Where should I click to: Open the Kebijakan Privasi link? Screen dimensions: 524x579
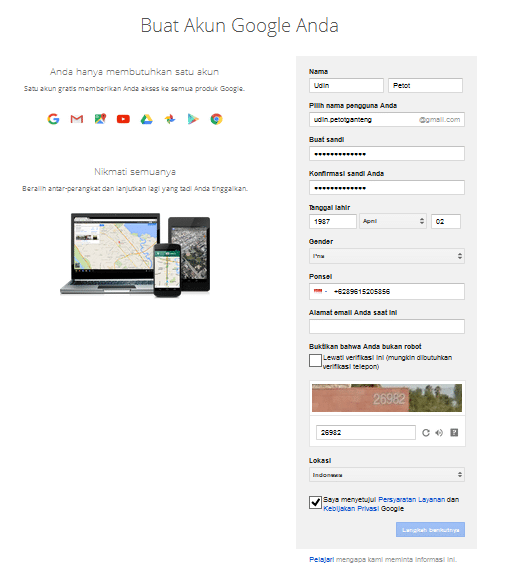click(351, 509)
